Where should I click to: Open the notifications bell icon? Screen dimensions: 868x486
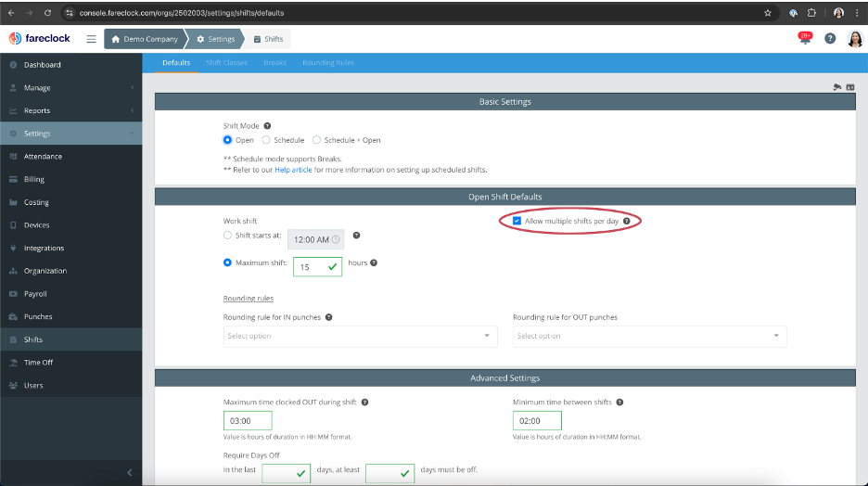[x=805, y=38]
